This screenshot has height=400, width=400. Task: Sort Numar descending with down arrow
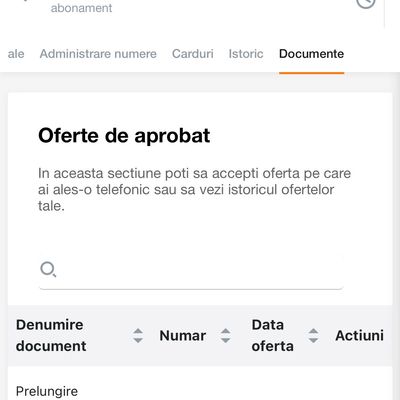pyautogui.click(x=226, y=340)
